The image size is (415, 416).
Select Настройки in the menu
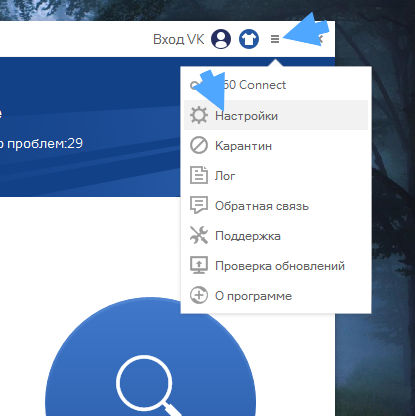(x=276, y=115)
